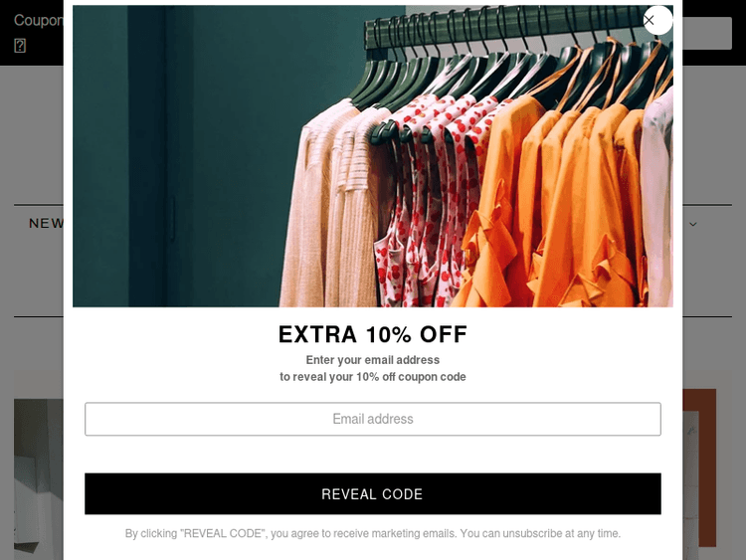Click the EXTRA 10% OFF heading

pyautogui.click(x=373, y=334)
